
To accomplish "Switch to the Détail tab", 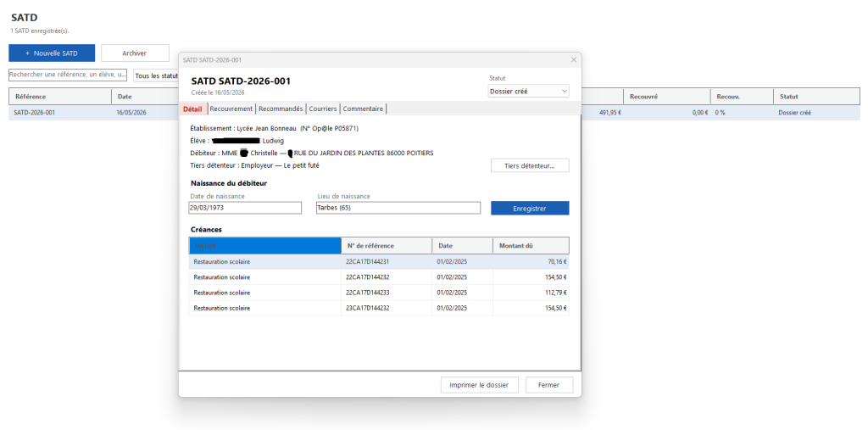I will 192,109.
